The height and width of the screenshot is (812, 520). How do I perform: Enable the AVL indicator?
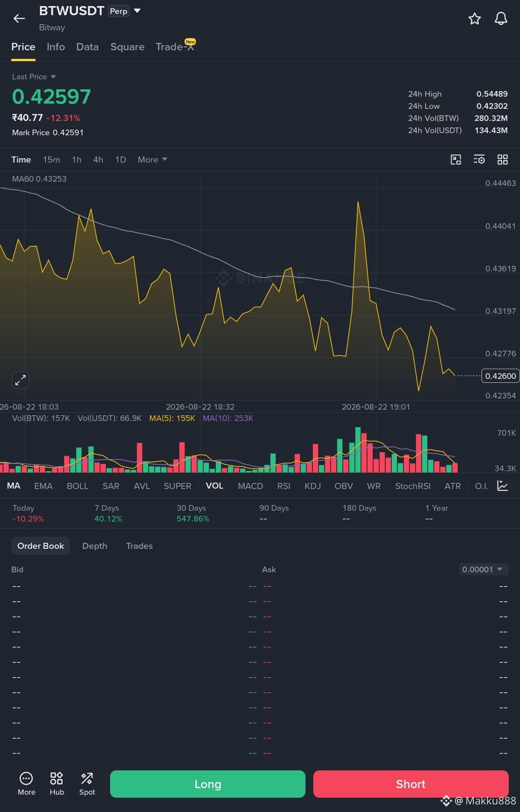pyautogui.click(x=142, y=486)
